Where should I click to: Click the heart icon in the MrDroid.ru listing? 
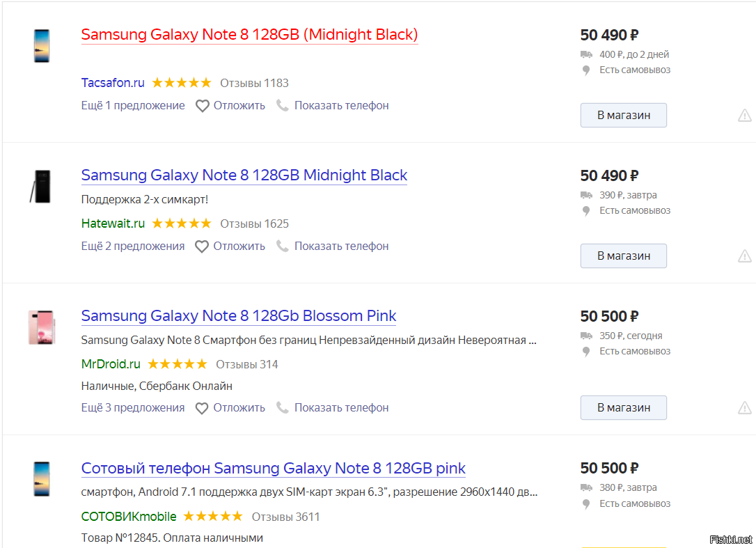pyautogui.click(x=202, y=408)
